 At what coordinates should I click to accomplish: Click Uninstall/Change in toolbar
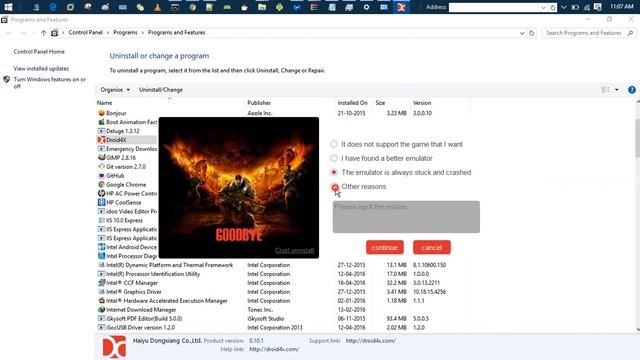click(161, 90)
